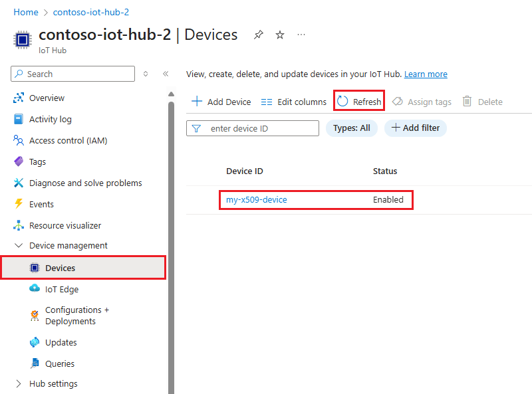The image size is (532, 394).
Task: Pin the Devices pane
Action: (259, 35)
